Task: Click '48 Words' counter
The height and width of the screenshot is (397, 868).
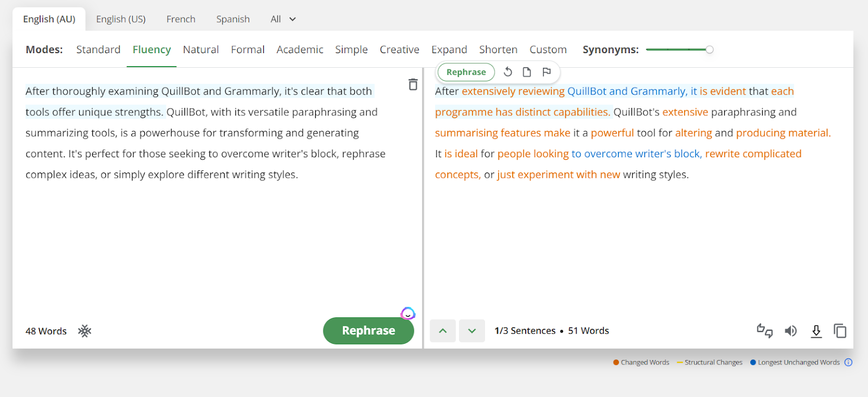Action: tap(46, 331)
